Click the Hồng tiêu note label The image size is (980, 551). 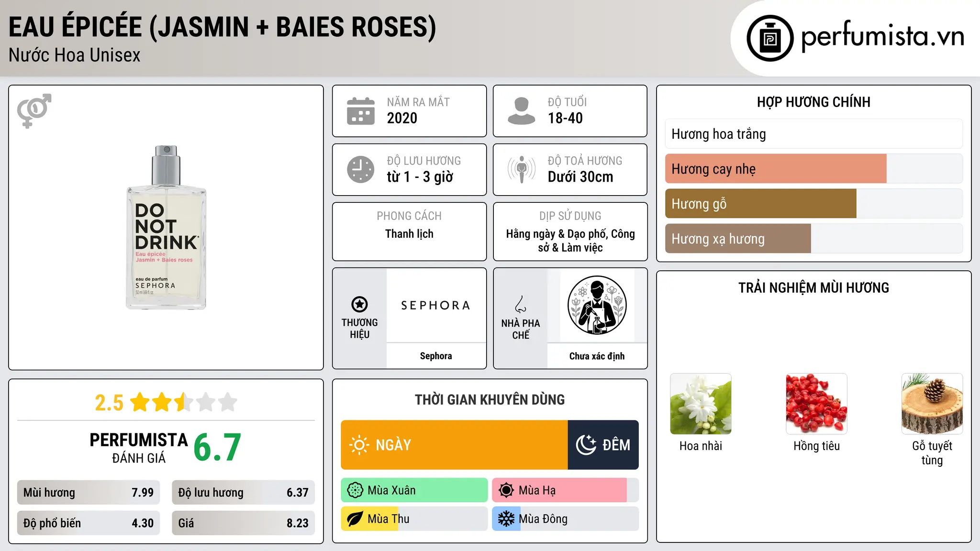pos(816,446)
